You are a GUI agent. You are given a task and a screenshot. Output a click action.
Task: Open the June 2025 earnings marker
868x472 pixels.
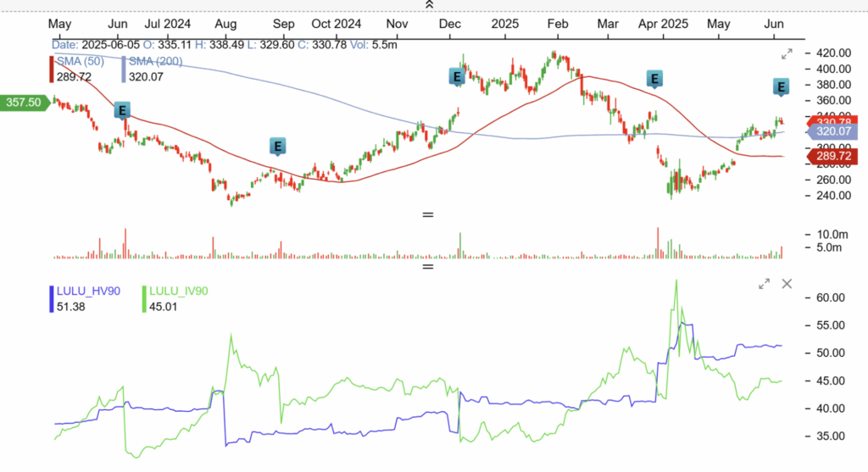pos(781,87)
